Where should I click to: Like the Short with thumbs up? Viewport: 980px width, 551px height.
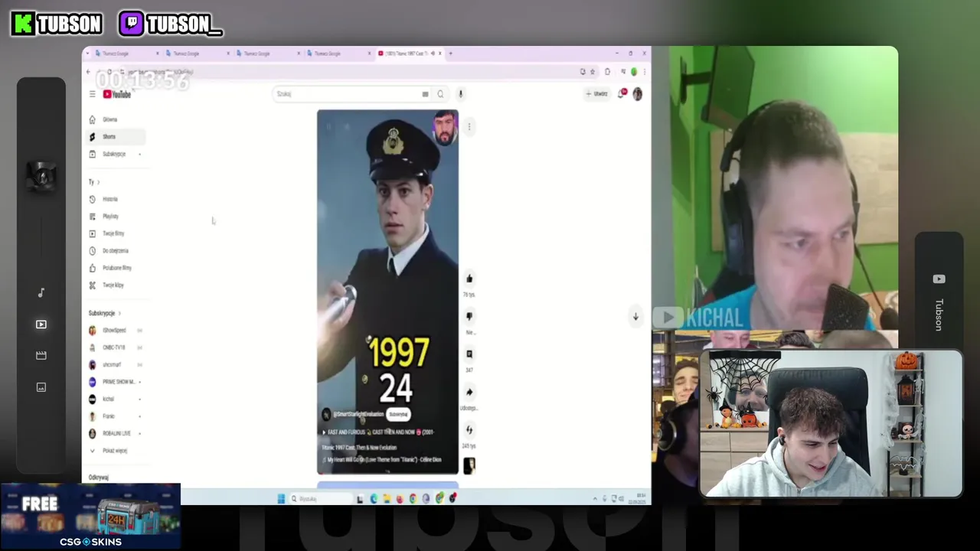point(469,279)
